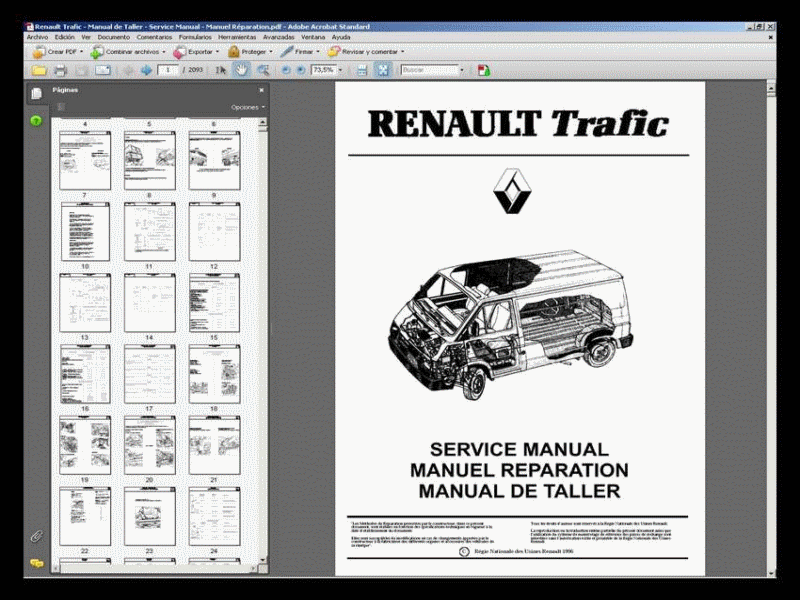Click document view scroll down arrow
Viewport: 800px width, 600px height.
tap(771, 572)
